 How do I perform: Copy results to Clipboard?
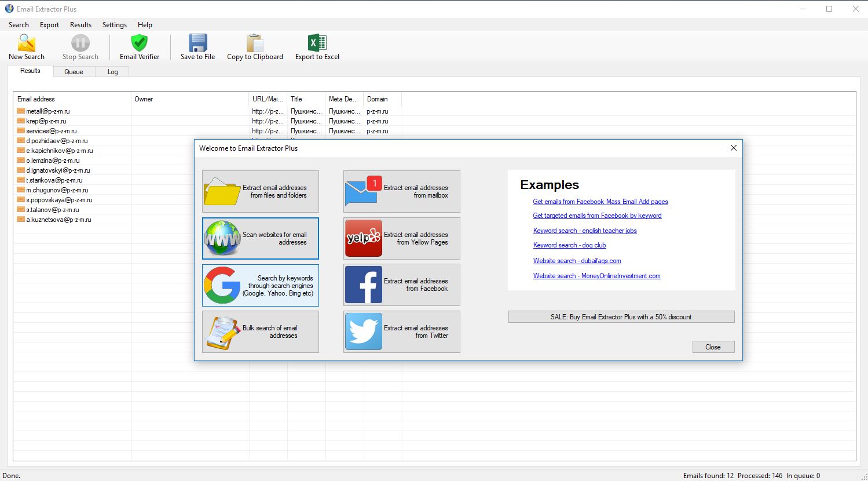(x=255, y=47)
